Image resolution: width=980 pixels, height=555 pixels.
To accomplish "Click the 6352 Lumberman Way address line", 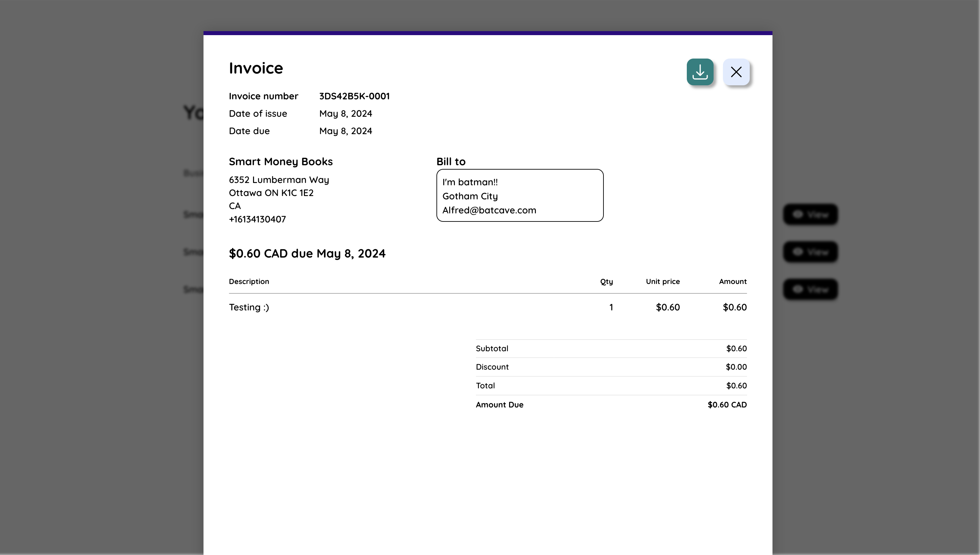I will 279,180.
